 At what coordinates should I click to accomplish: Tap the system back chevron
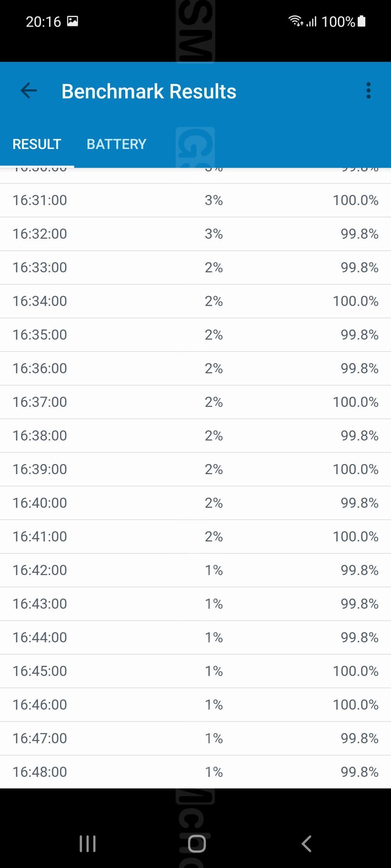306,844
